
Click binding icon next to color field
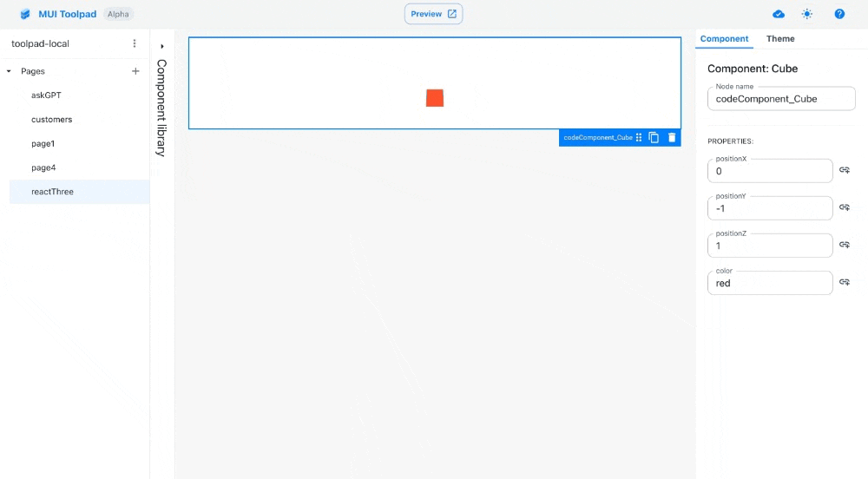pos(845,283)
